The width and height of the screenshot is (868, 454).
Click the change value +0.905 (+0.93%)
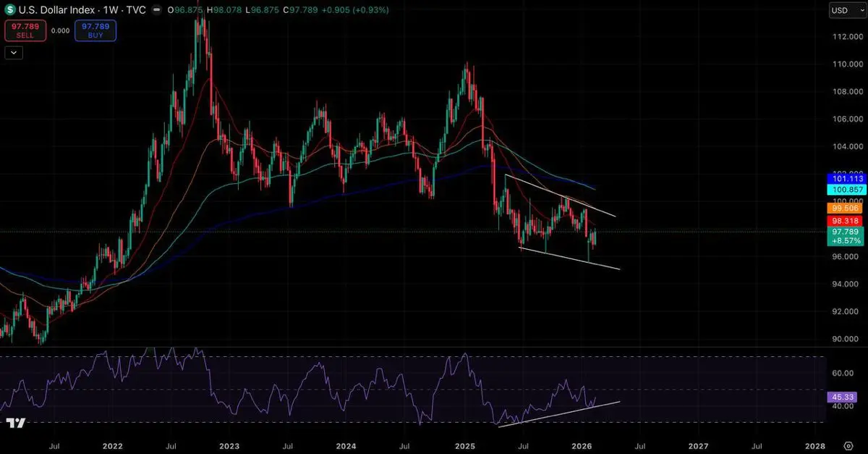(x=354, y=10)
